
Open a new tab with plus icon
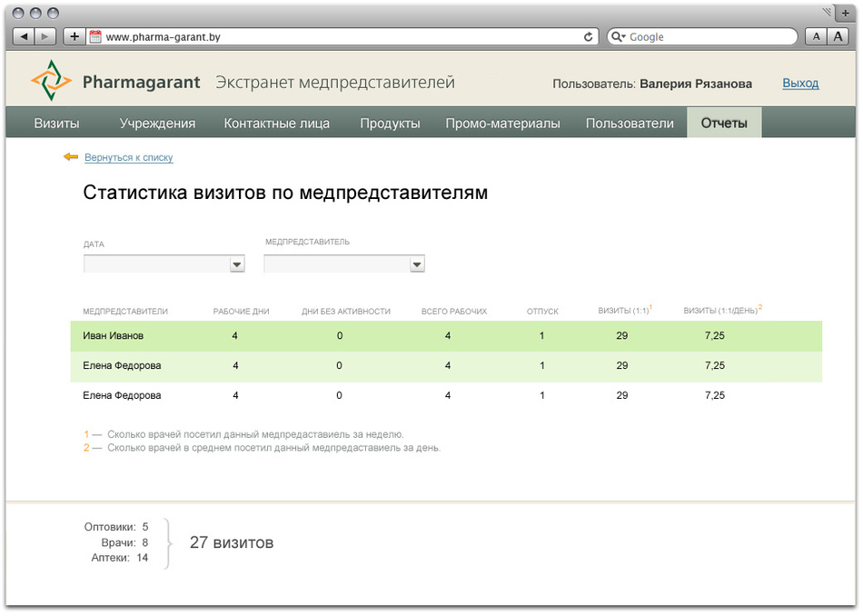[846, 13]
